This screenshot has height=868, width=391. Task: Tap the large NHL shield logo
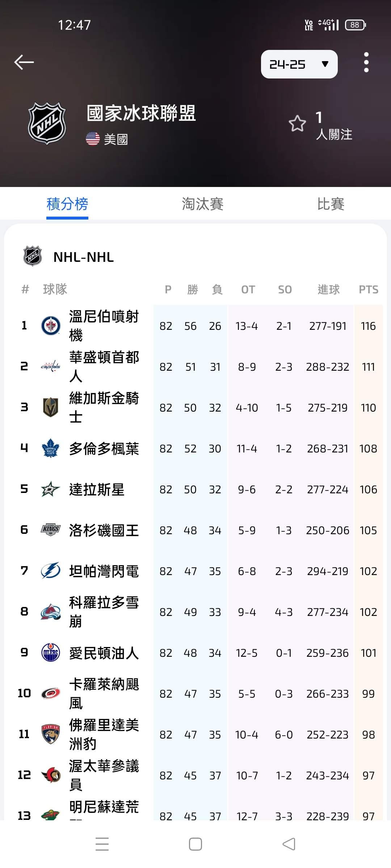(x=47, y=123)
